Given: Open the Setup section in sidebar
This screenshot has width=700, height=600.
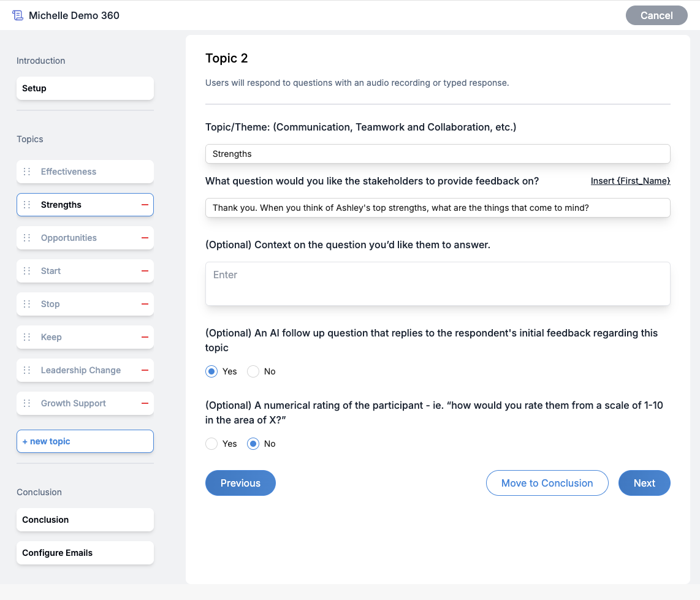Looking at the screenshot, I should tap(85, 88).
